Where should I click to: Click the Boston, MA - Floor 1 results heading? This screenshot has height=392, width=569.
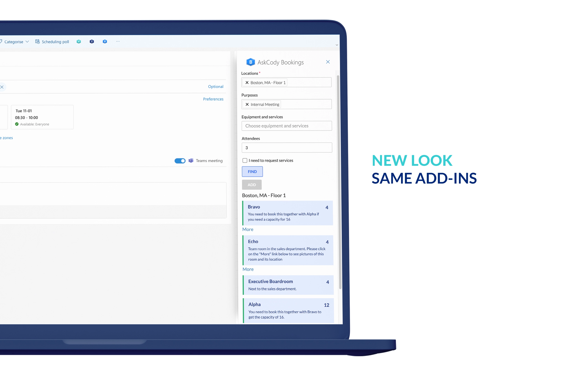(264, 195)
